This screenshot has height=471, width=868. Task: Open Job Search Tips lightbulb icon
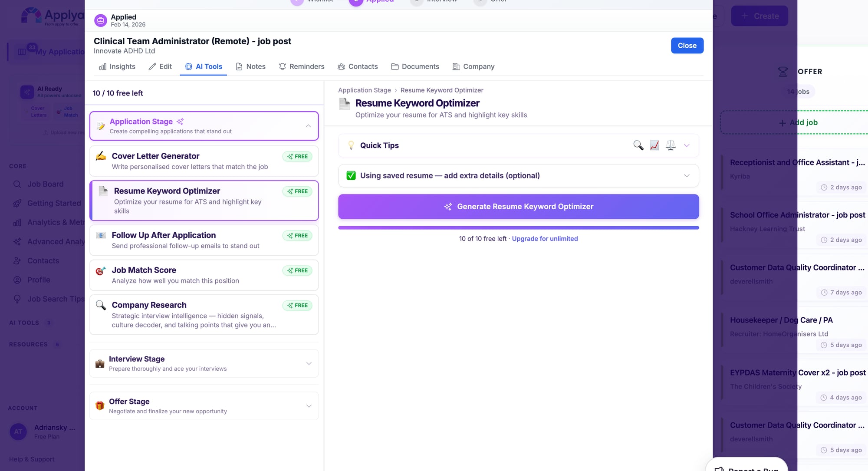17,299
